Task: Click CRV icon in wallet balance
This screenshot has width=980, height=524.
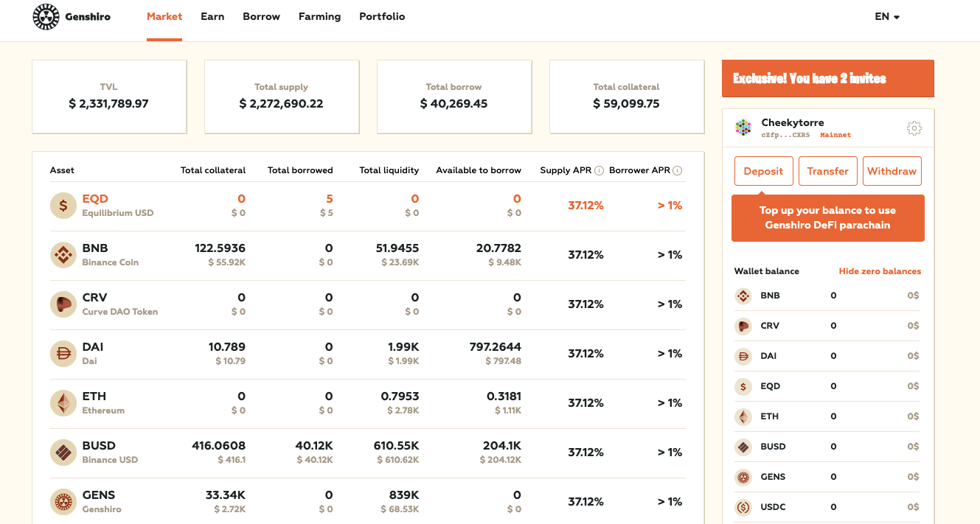Action: 743,326
